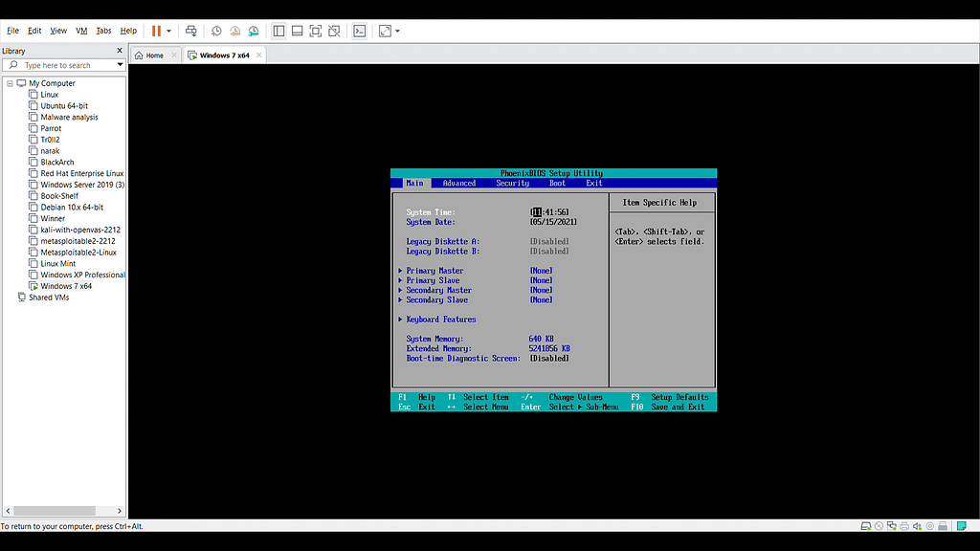
Task: Click the sound card status bar icon
Action: coord(917,526)
